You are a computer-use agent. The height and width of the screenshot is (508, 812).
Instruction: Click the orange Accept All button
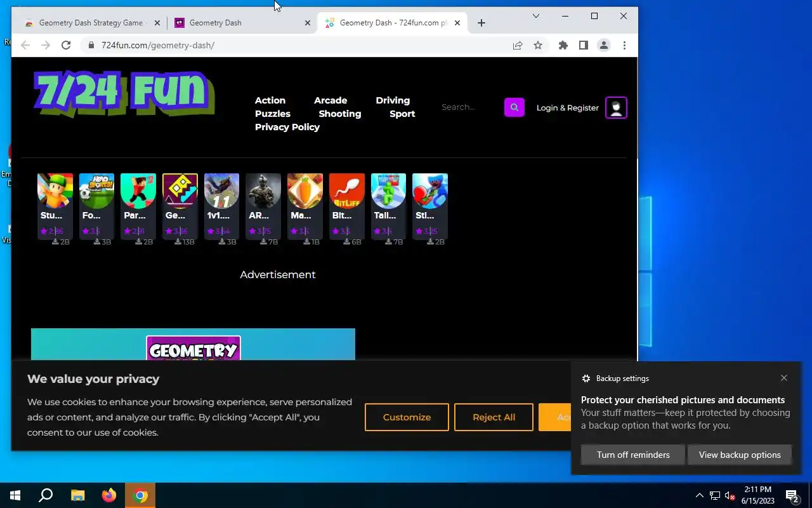(555, 417)
